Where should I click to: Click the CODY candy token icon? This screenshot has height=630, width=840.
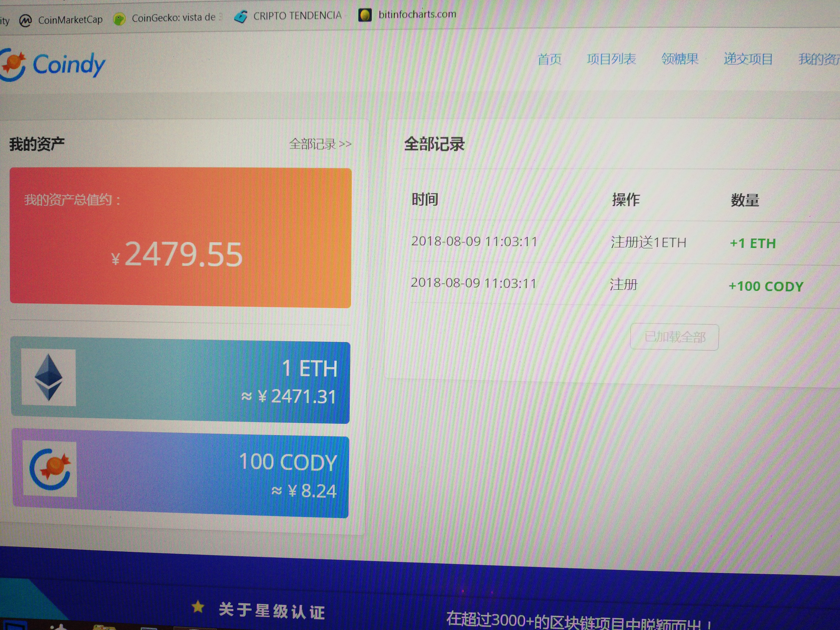(x=50, y=469)
